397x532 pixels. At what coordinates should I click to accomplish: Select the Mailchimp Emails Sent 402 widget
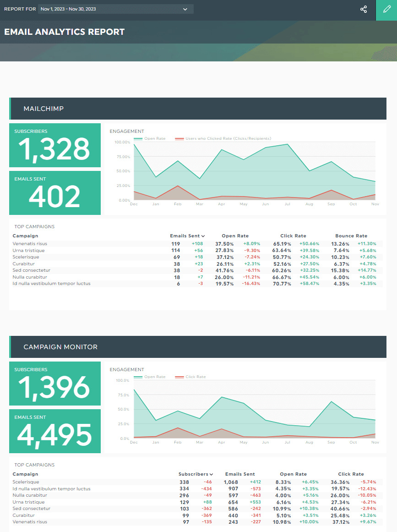55,193
